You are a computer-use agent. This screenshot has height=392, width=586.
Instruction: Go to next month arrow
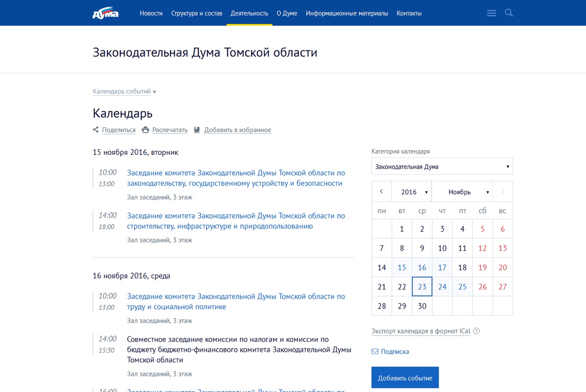pos(503,191)
